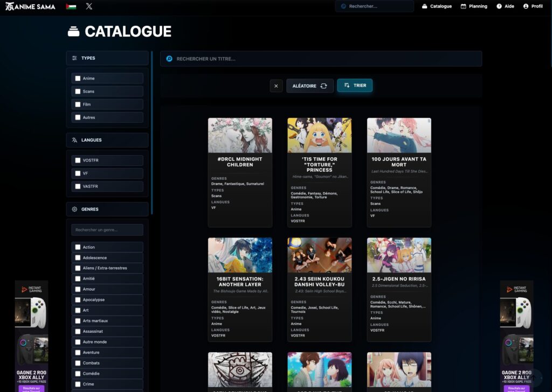The height and width of the screenshot is (392, 552).
Task: Tick the Amour genre checkbox
Action: [x=78, y=289]
